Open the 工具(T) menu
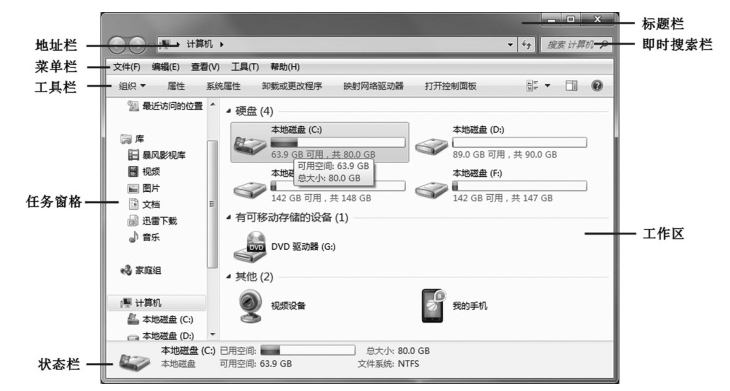This screenshot has width=730, height=391. coord(245,67)
